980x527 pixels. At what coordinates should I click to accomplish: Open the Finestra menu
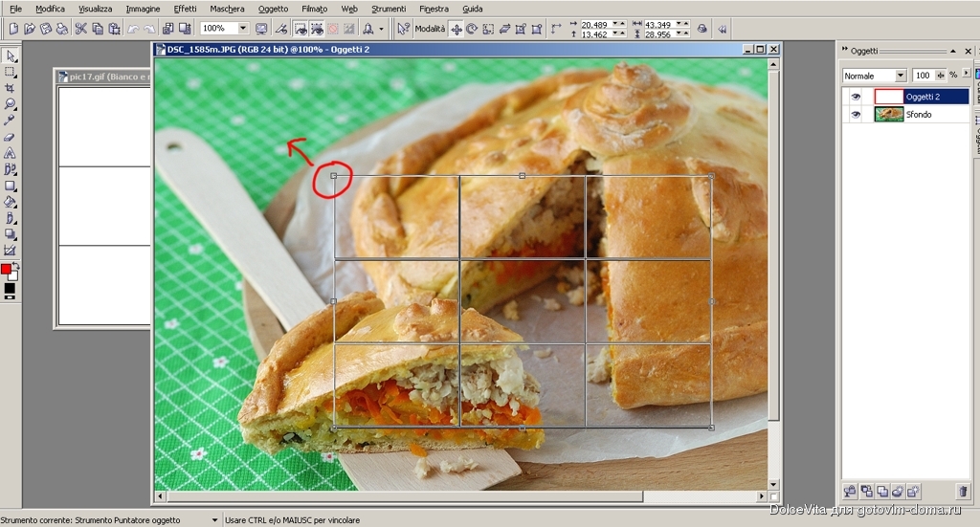[434, 9]
